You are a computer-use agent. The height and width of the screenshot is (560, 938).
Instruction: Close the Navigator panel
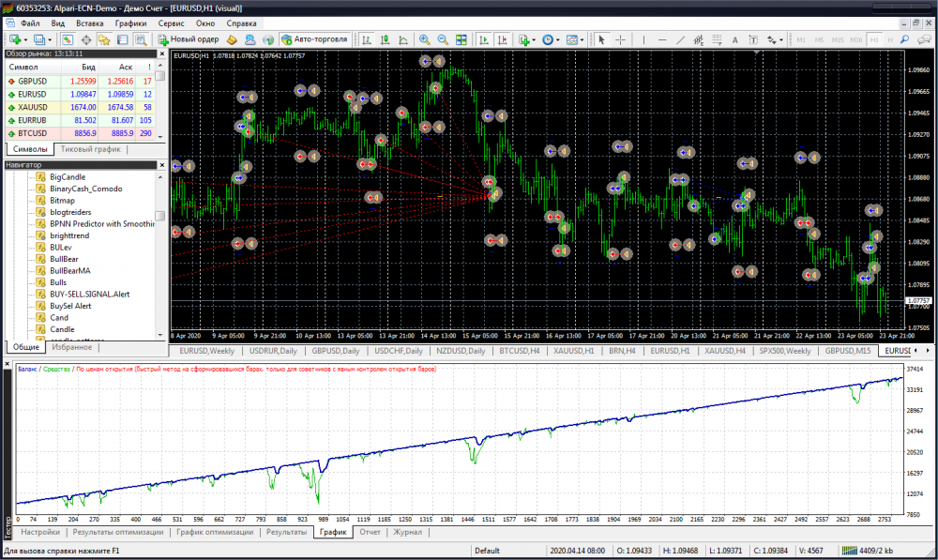pyautogui.click(x=161, y=165)
